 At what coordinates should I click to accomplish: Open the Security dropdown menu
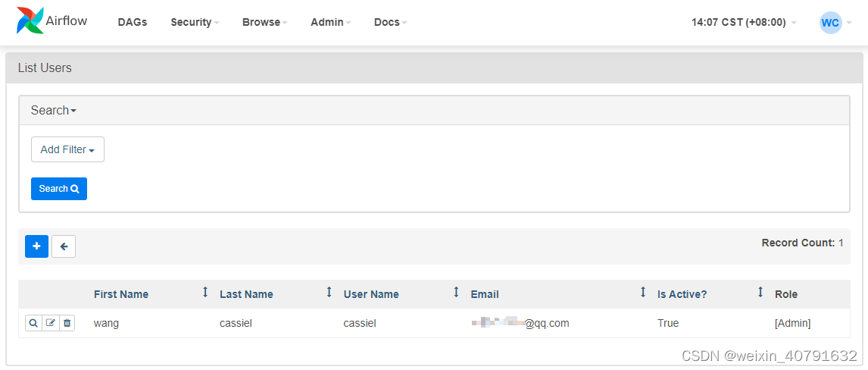pyautogui.click(x=195, y=23)
